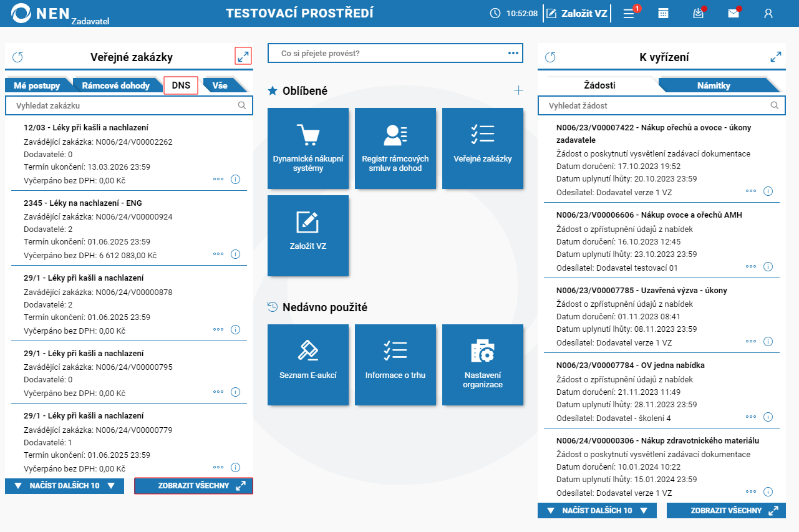Open Dynamické nákupní systémy tile

308,148
